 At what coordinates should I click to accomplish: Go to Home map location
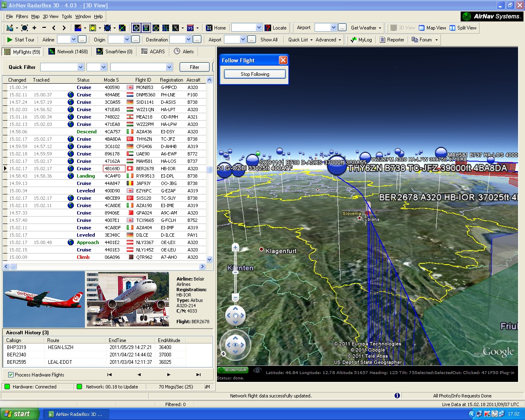[x=216, y=28]
